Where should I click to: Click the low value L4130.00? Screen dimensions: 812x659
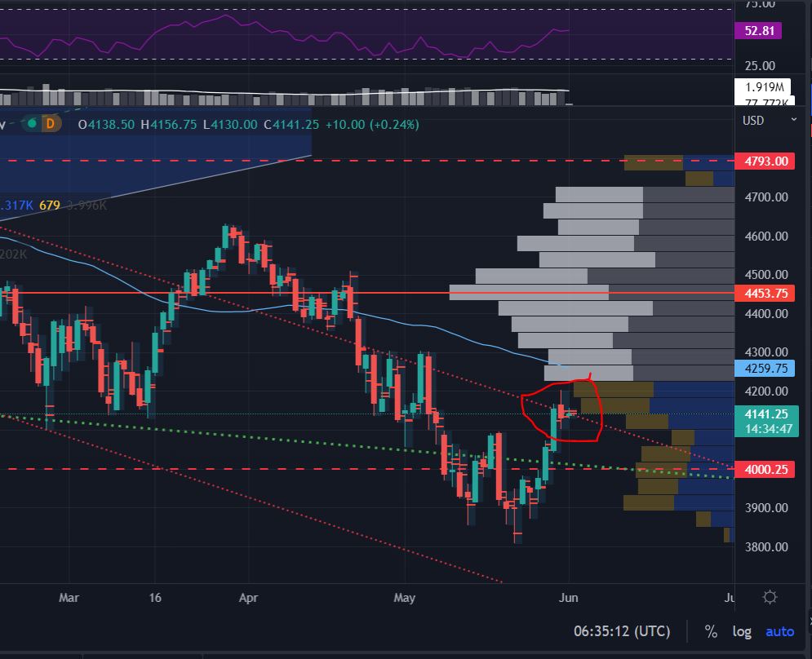[230, 124]
